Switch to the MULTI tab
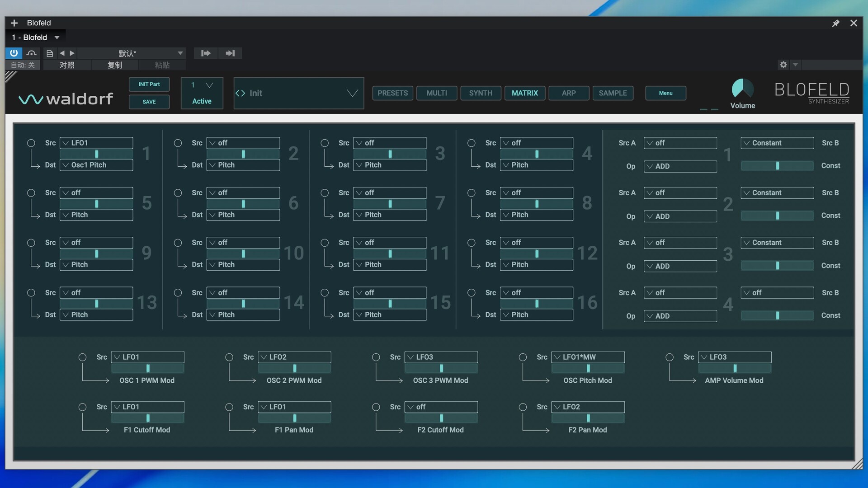This screenshot has width=868, height=488. pyautogui.click(x=437, y=93)
